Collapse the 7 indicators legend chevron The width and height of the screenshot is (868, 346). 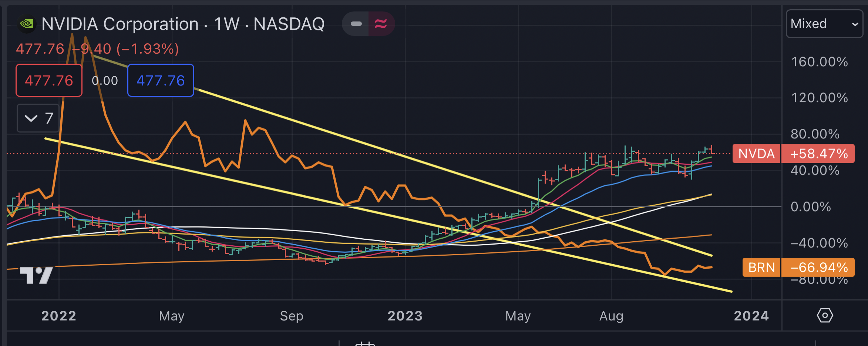pyautogui.click(x=31, y=118)
